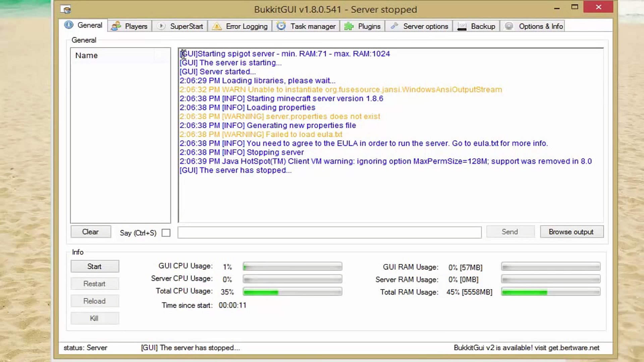The image size is (644, 362).
Task: Click the SuperStart play arrow icon
Action: [x=161, y=26]
